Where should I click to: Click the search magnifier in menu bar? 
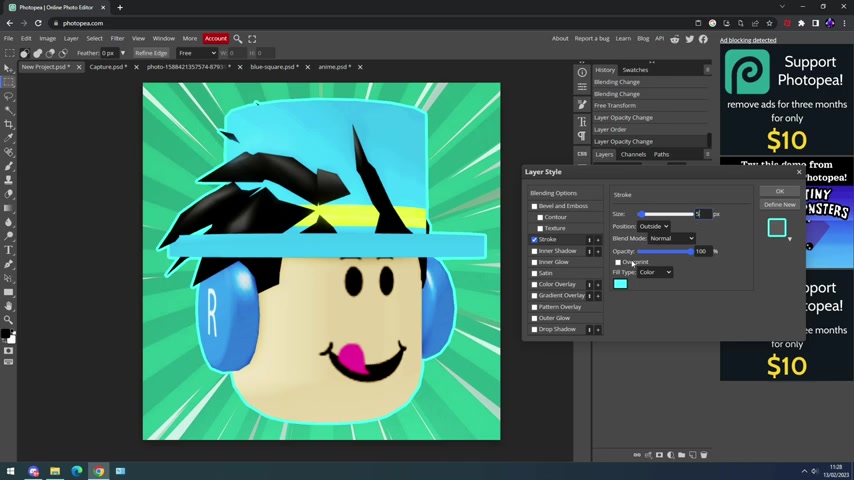coord(238,39)
